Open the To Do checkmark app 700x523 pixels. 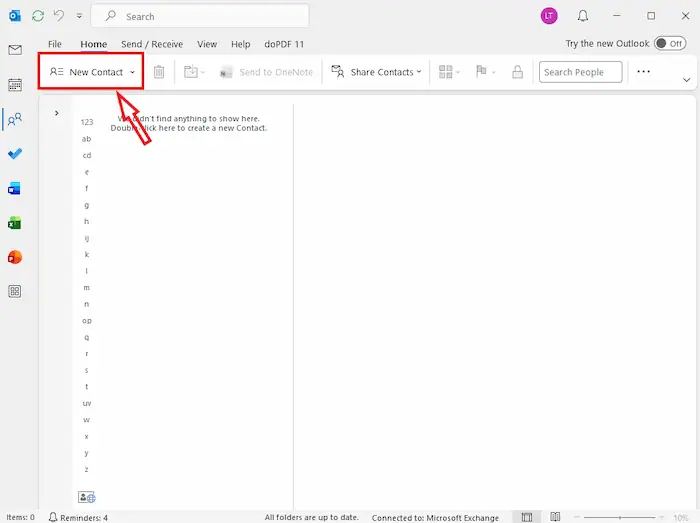(x=15, y=154)
